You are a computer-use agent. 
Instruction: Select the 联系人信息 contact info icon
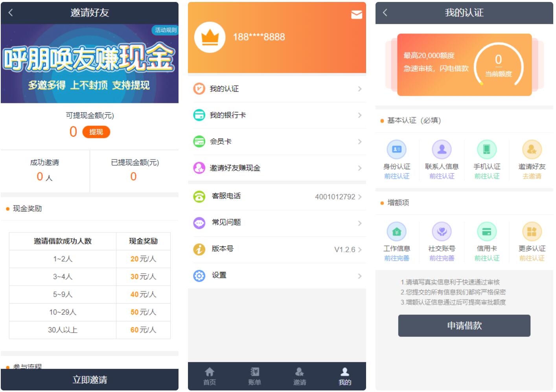(x=442, y=149)
